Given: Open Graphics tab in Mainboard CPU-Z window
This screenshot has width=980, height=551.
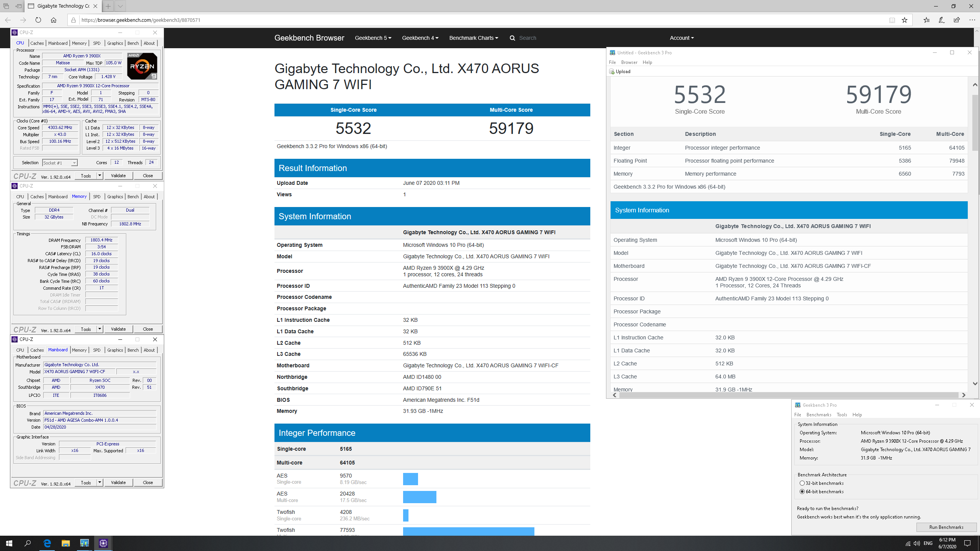Looking at the screenshot, I should (x=115, y=350).
